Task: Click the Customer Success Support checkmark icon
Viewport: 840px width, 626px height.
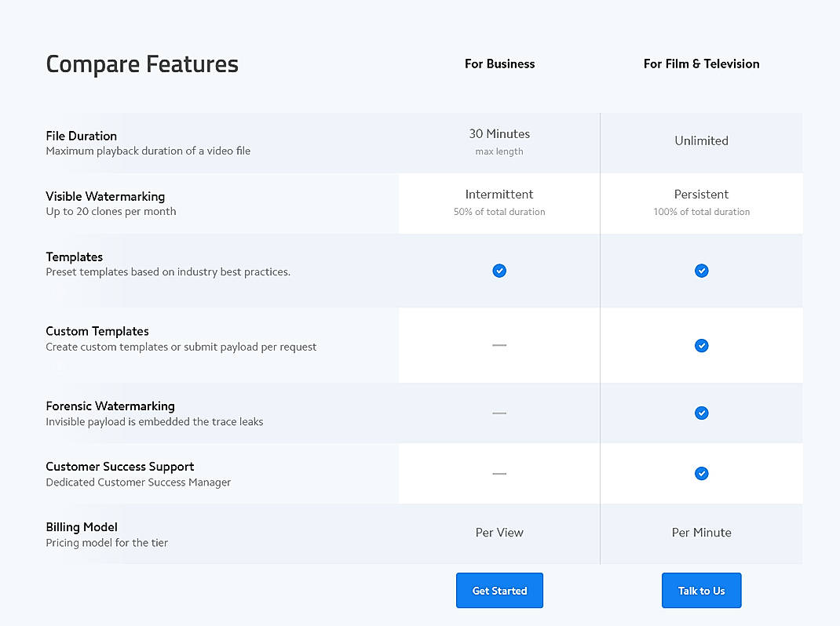Action: [701, 473]
